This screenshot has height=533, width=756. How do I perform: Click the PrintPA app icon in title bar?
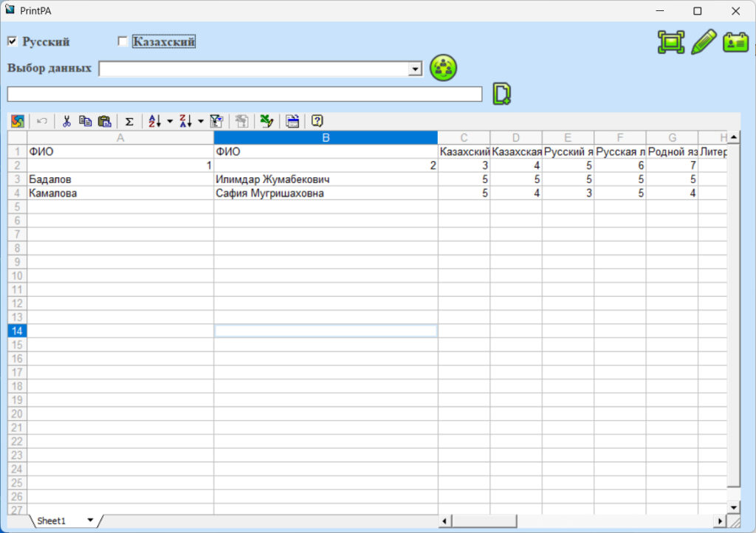tap(10, 10)
